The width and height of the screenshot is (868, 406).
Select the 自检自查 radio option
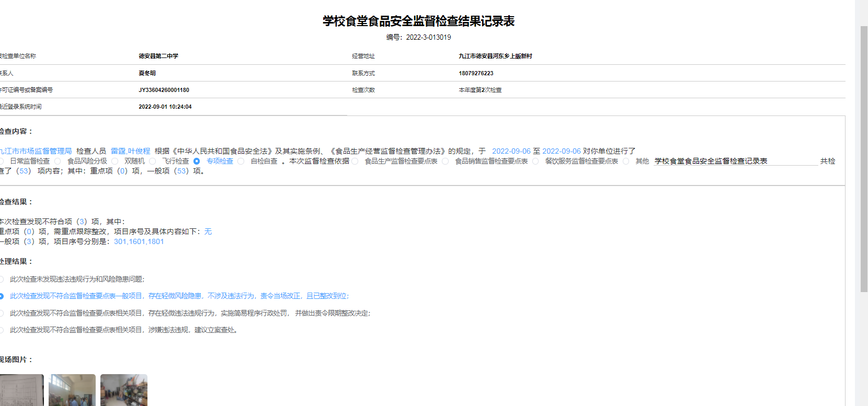click(241, 161)
